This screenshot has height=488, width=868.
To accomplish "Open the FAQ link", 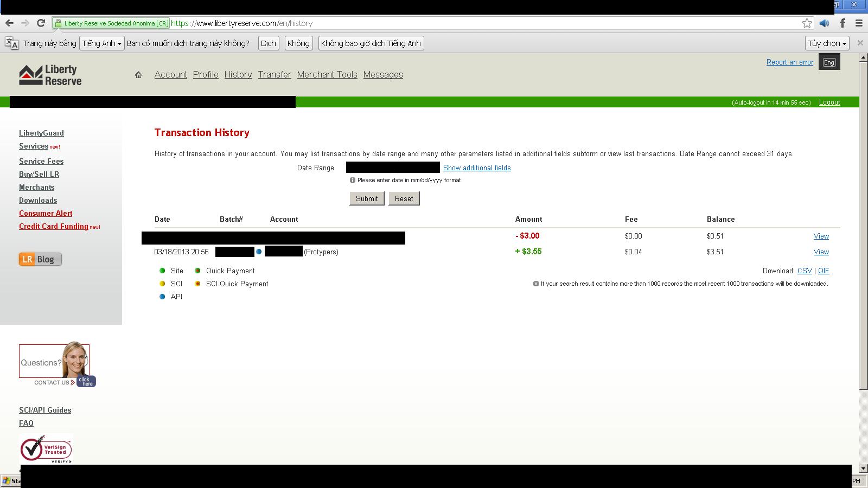I will [26, 423].
